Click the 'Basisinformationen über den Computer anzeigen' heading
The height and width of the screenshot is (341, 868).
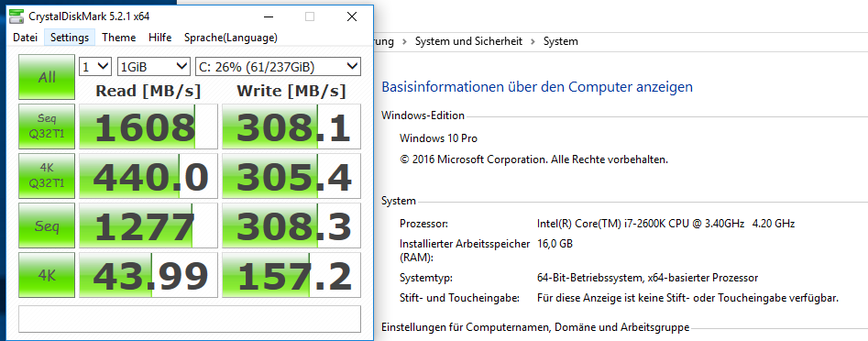(537, 87)
